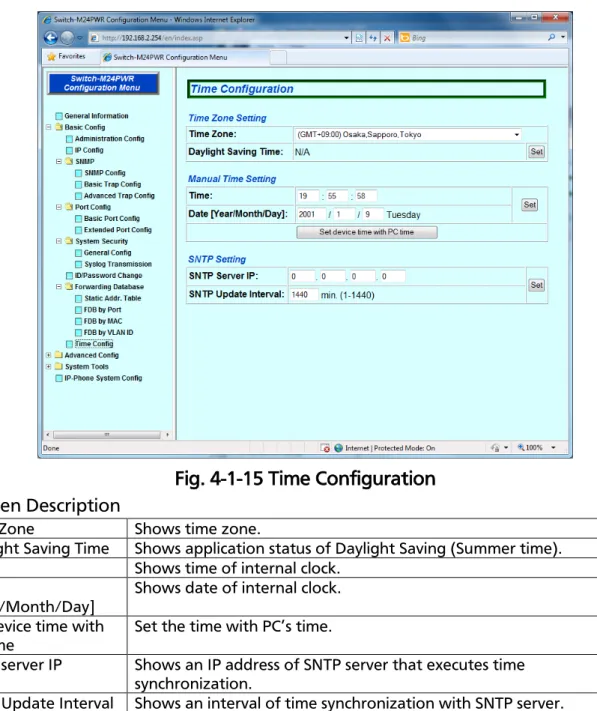The height and width of the screenshot is (711, 597).
Task: Open FDB by VLAN ID page
Action: pos(108,332)
